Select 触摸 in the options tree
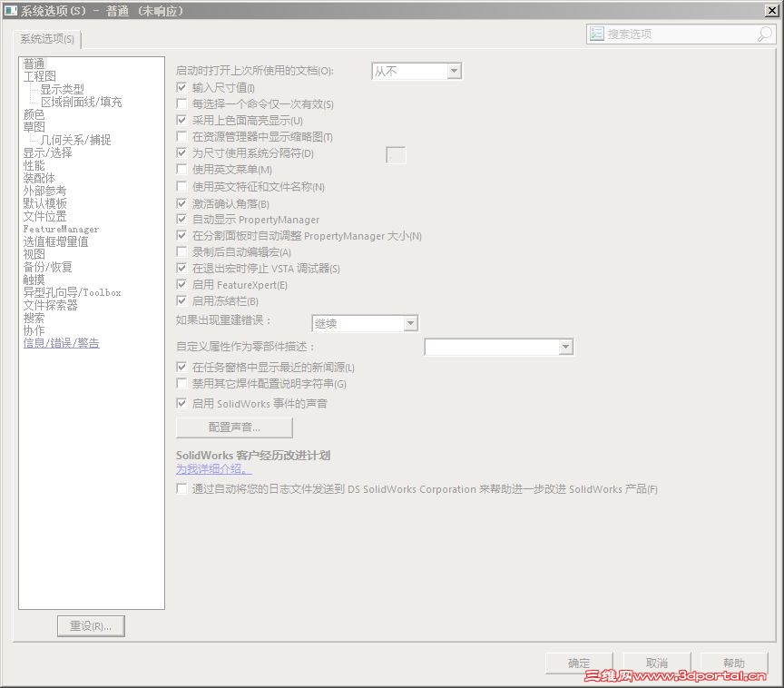Screen dimensions: 784x688 click(34, 280)
